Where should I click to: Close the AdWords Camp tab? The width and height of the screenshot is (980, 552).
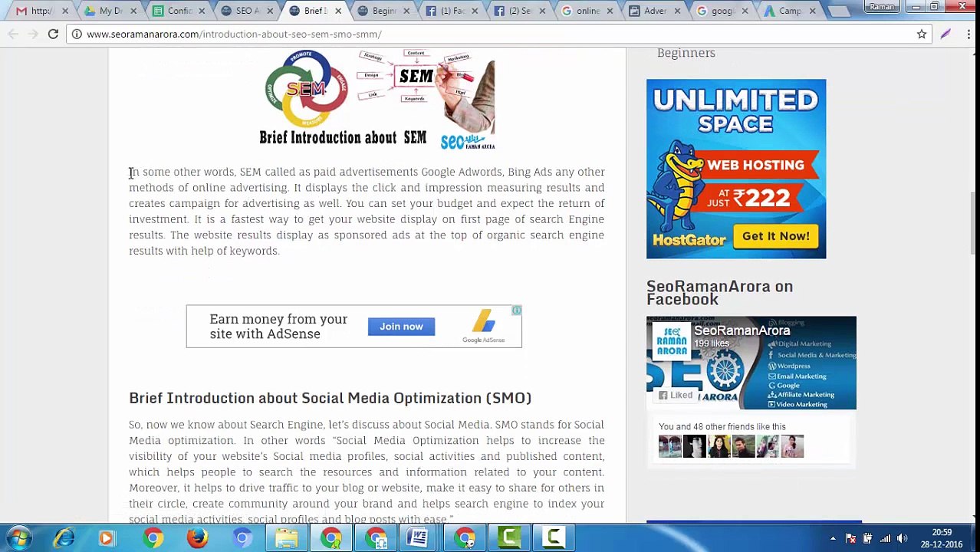(813, 11)
